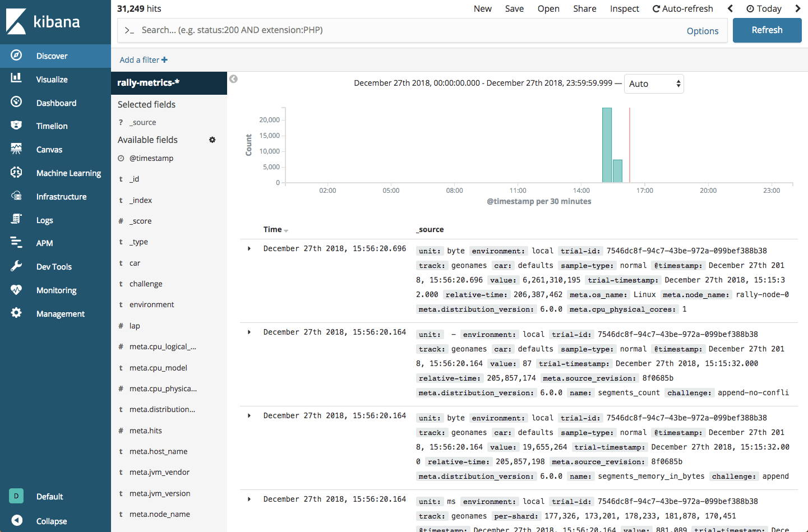The width and height of the screenshot is (808, 532).
Task: Click the Refresh button
Action: [767, 30]
